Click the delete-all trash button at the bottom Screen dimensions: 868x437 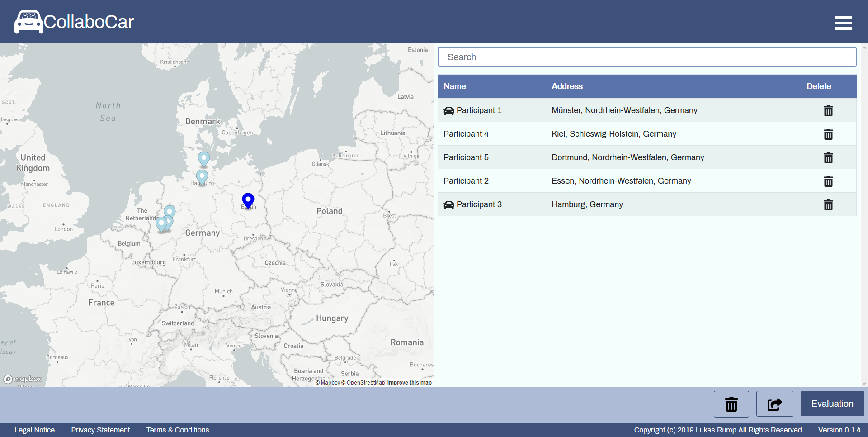[731, 404]
